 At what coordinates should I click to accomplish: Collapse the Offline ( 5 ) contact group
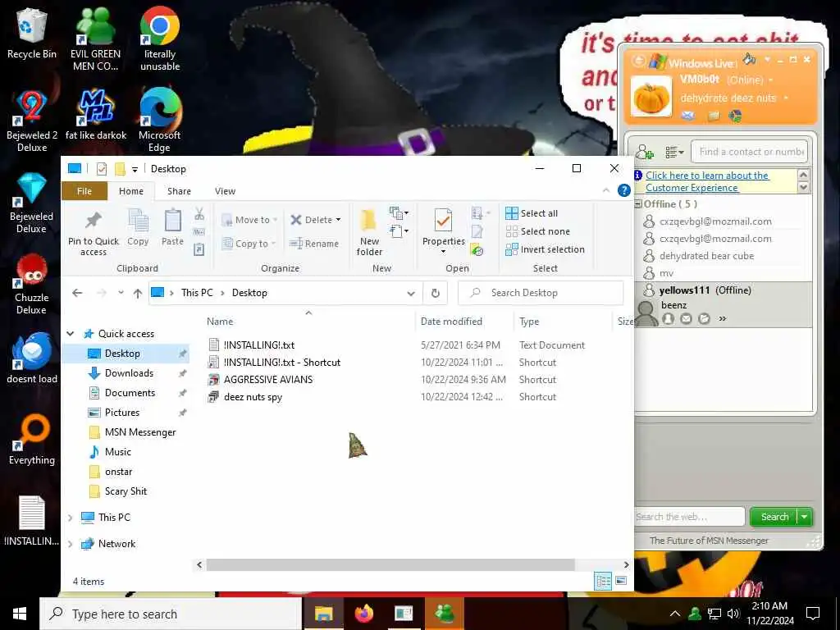pyautogui.click(x=638, y=204)
